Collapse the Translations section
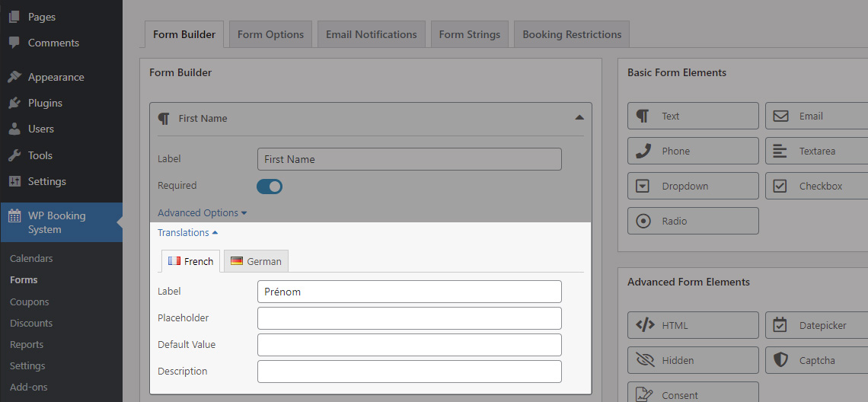This screenshot has width=868, height=402. coord(187,232)
